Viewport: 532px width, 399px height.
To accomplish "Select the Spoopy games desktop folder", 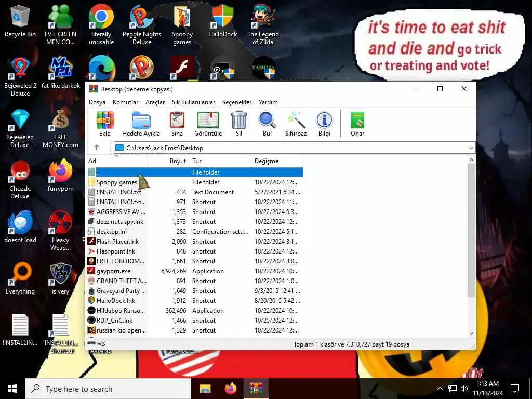I will point(182,25).
